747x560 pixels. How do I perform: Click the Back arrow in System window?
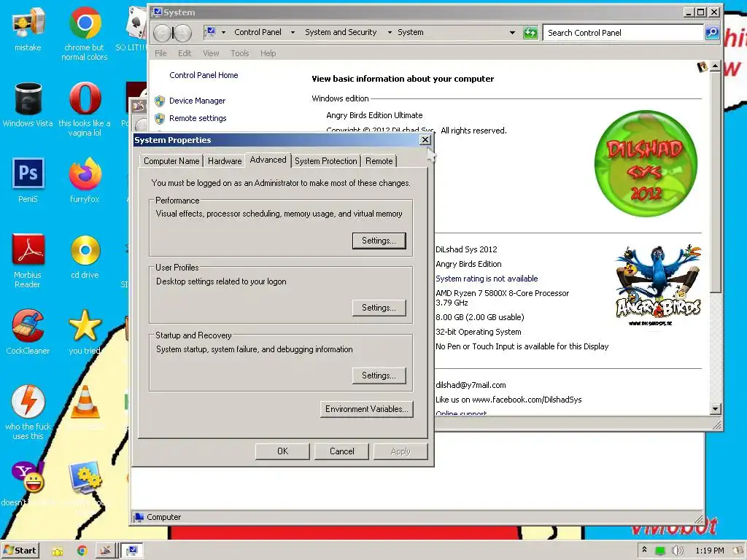coord(162,33)
